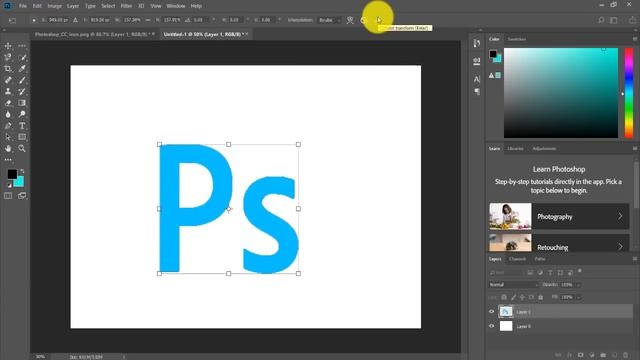Select the Path Selection tool
640x360 pixels.
(8, 137)
